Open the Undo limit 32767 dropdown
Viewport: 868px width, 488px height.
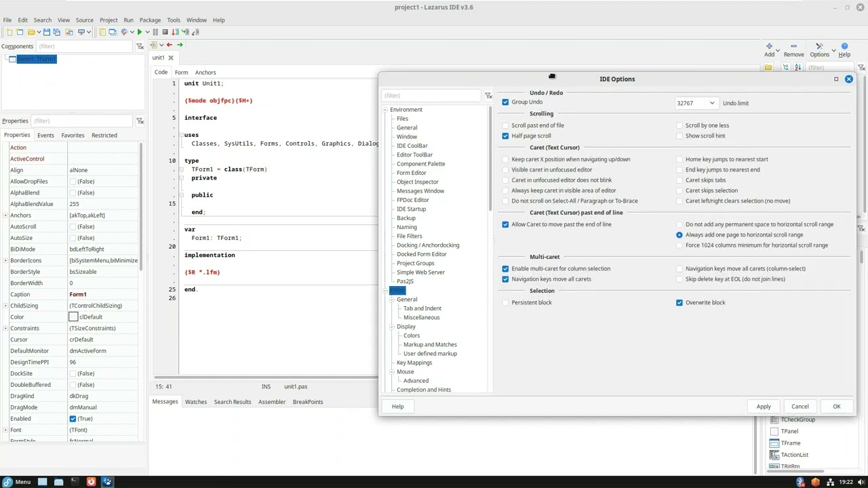point(711,103)
